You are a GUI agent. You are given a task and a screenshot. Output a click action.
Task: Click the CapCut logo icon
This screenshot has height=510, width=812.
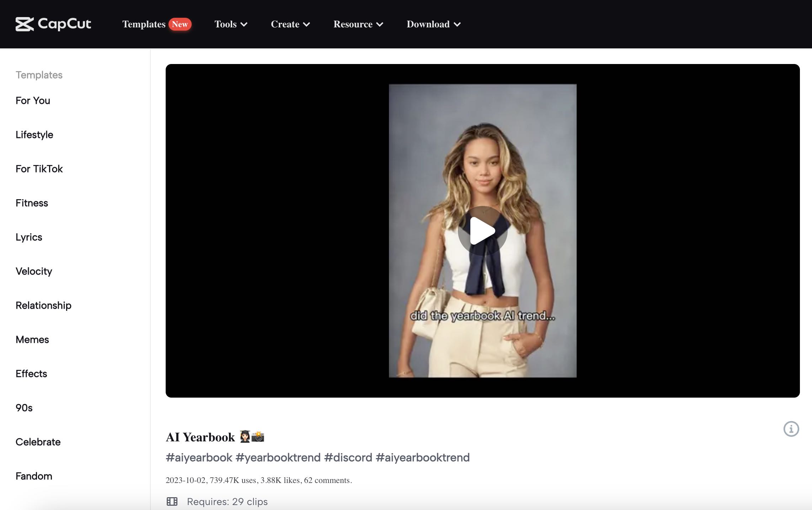pyautogui.click(x=25, y=24)
